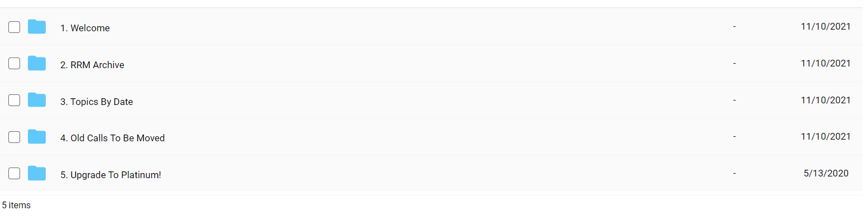Open the "1. Welcome" folder name link
This screenshot has height=220, width=868.
pyautogui.click(x=85, y=28)
